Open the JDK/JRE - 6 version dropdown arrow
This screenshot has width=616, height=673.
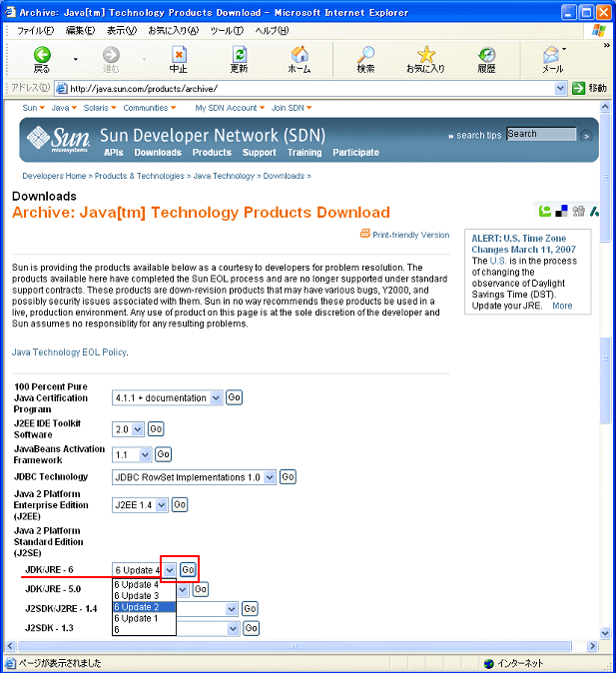[170, 570]
